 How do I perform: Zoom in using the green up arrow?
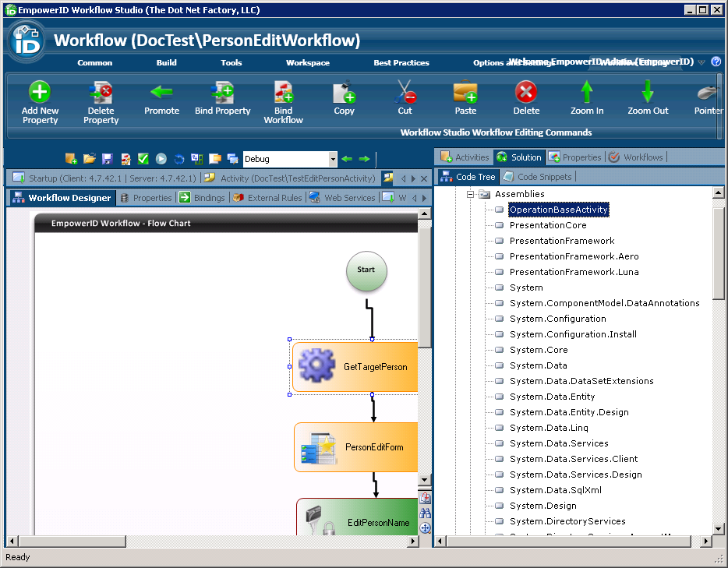click(x=587, y=92)
